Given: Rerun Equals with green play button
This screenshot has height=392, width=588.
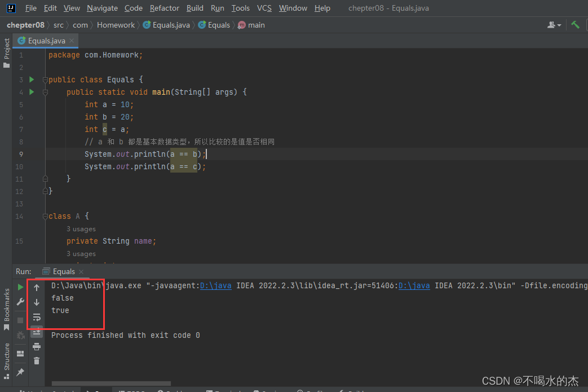Looking at the screenshot, I should [x=20, y=287].
